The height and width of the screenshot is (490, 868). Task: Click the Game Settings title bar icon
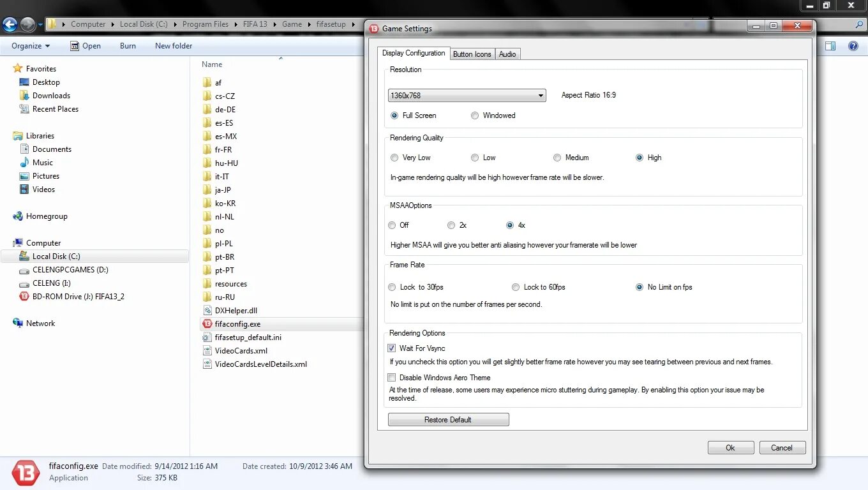pyautogui.click(x=373, y=29)
